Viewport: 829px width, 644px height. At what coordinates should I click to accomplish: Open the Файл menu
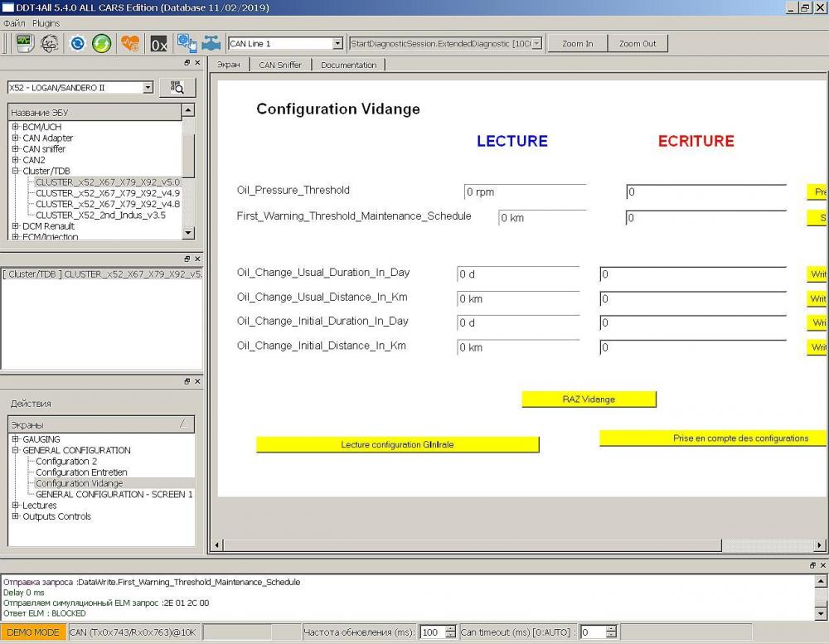pos(14,23)
